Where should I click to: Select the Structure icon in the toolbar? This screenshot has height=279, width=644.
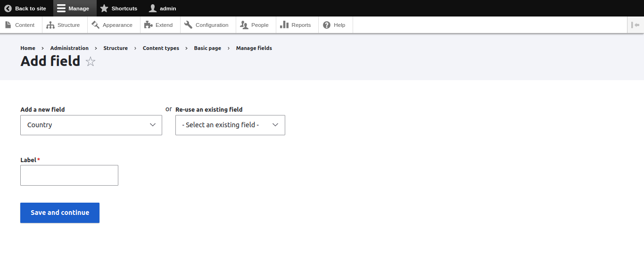(50, 25)
